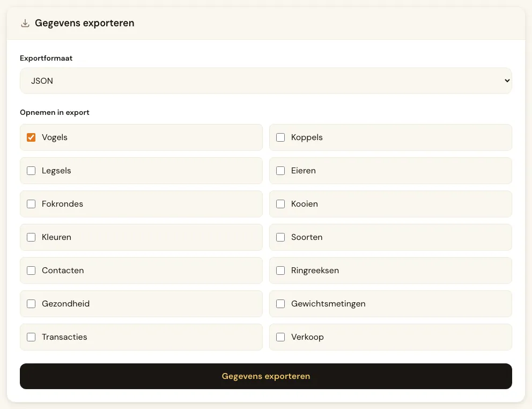Screen dimensions: 532x409
Task: Open the Exportformaat JSON dropdown
Action: [265, 81]
